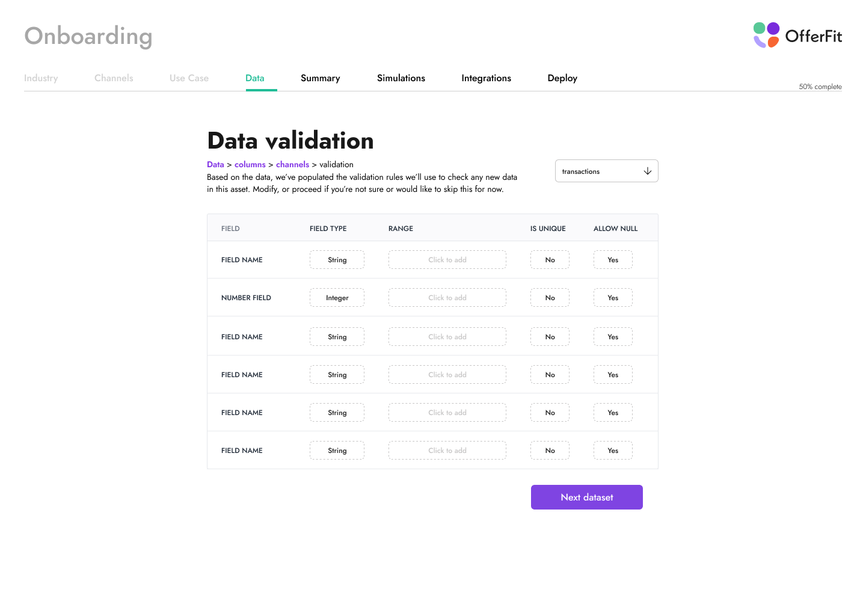Image resolution: width=866 pixels, height=616 pixels.
Task: Toggle Allow Null for the first row
Action: 613,260
